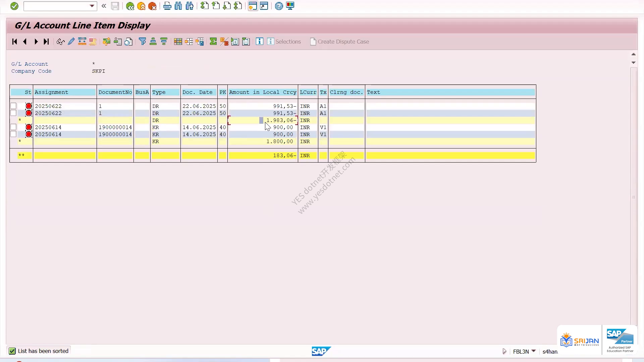Expand status bar with triangle icon
The width and height of the screenshot is (644, 362).
coord(504,351)
